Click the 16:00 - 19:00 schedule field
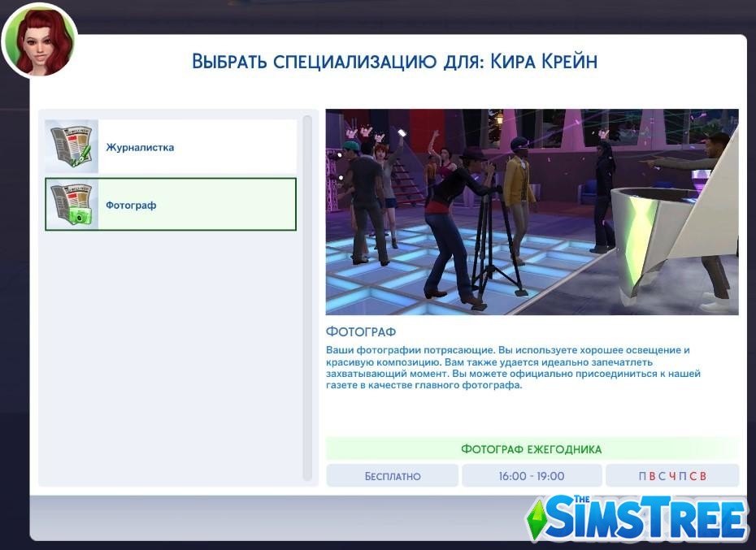 (532, 476)
